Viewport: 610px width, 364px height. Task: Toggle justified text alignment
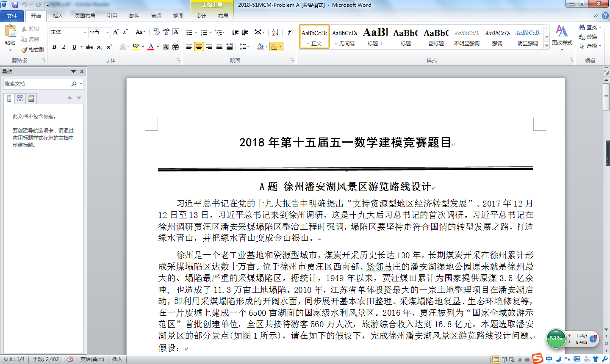pos(219,47)
